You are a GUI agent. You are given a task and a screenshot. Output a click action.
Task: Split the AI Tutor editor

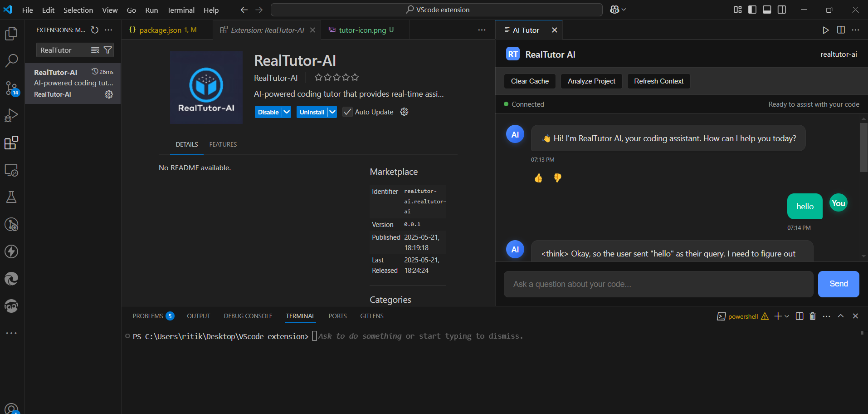click(x=841, y=30)
